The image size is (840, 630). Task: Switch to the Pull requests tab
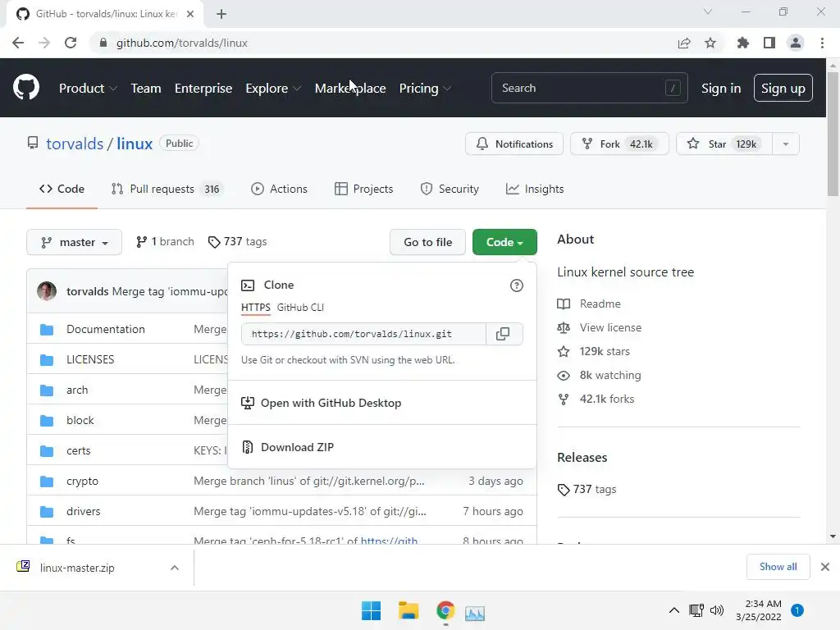167,189
